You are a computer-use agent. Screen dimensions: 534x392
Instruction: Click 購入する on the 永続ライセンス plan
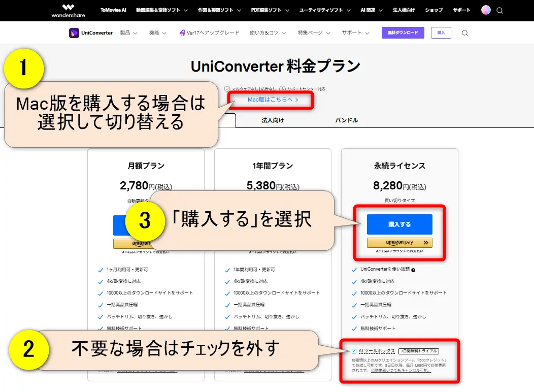coord(399,224)
